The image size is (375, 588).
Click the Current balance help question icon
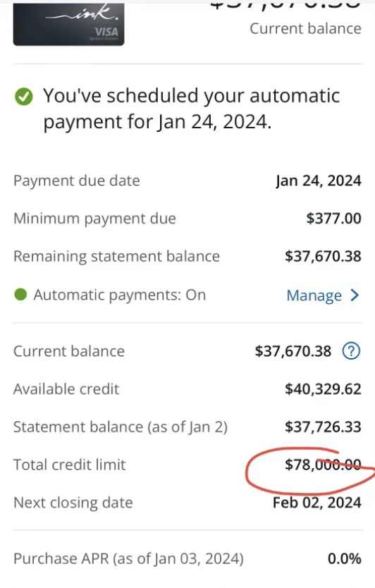coord(351,351)
